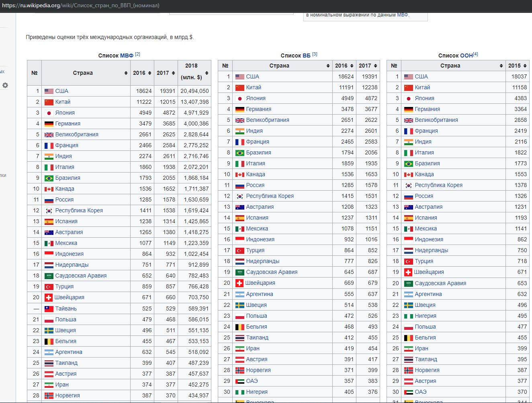The width and height of the screenshot is (532, 403).
Task: Follow footnote reference [2] next to МВФ
Action: pos(137,54)
